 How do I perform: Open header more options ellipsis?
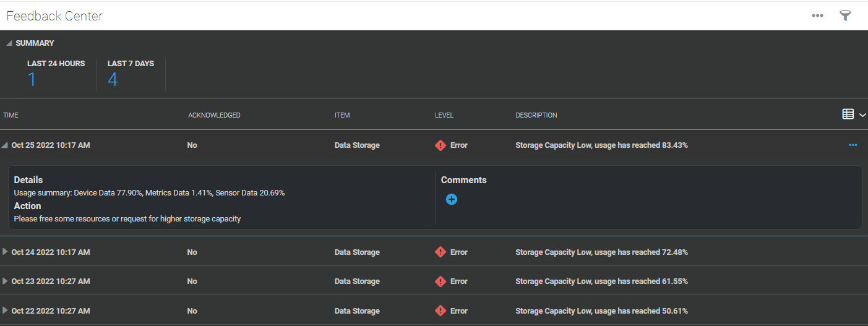[817, 15]
